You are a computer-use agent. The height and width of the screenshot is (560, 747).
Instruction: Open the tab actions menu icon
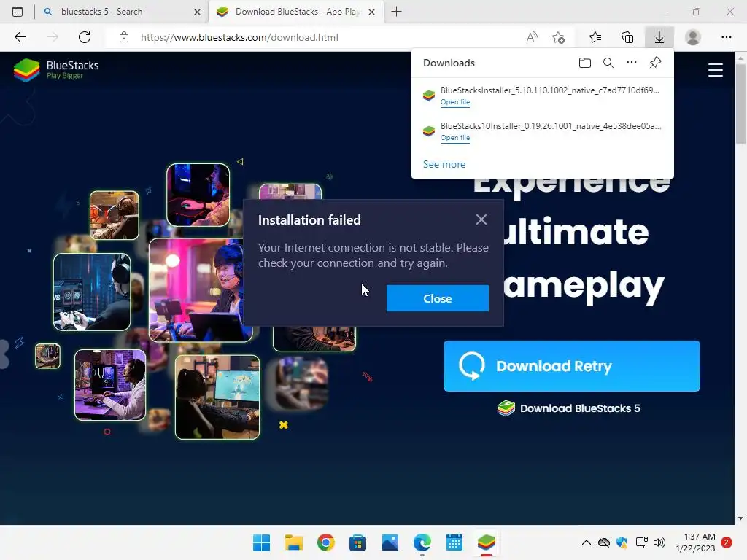[x=18, y=12]
